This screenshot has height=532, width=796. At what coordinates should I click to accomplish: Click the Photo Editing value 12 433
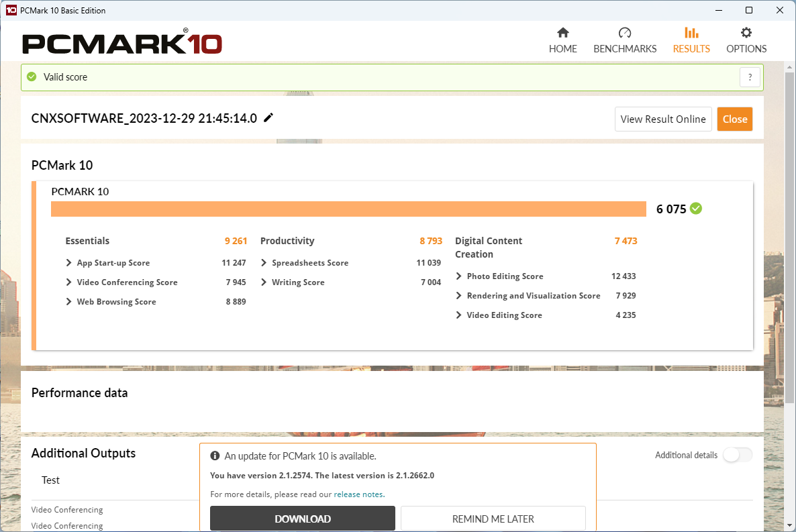point(624,276)
